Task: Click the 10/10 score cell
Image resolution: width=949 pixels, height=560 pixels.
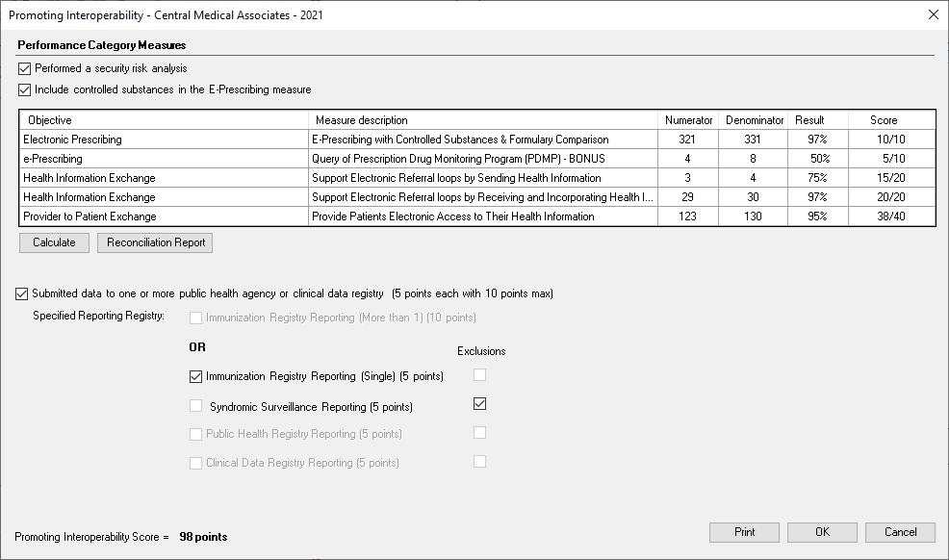Action: (892, 140)
